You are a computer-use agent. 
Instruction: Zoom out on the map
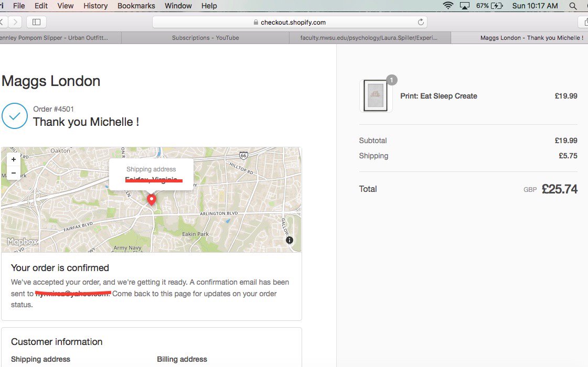click(x=14, y=173)
